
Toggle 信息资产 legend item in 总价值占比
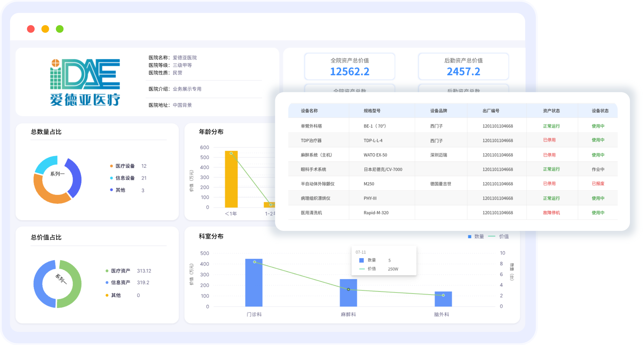120,282
